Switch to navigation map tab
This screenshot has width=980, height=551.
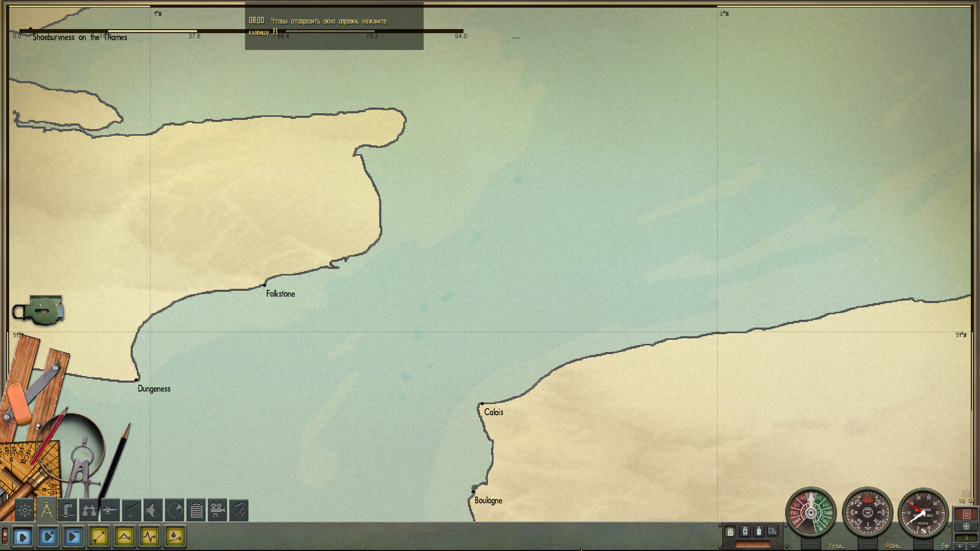point(46,510)
